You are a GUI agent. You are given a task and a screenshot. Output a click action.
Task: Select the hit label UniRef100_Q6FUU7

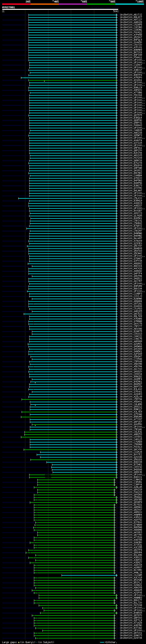131,422
